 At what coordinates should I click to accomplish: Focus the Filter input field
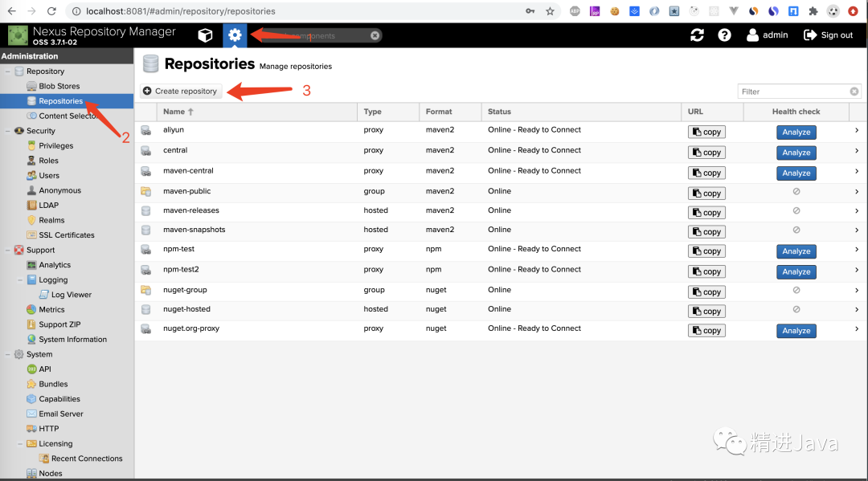pos(793,92)
